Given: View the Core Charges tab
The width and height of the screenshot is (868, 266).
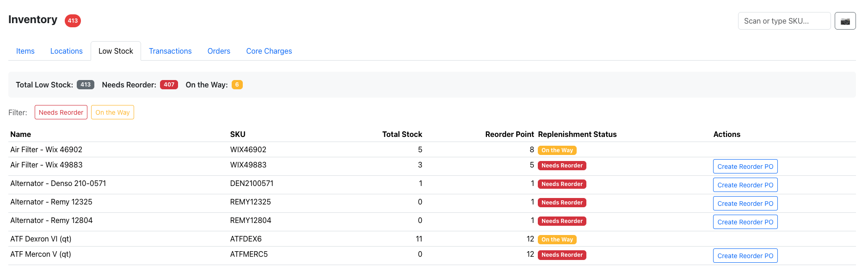Looking at the screenshot, I should click(269, 51).
